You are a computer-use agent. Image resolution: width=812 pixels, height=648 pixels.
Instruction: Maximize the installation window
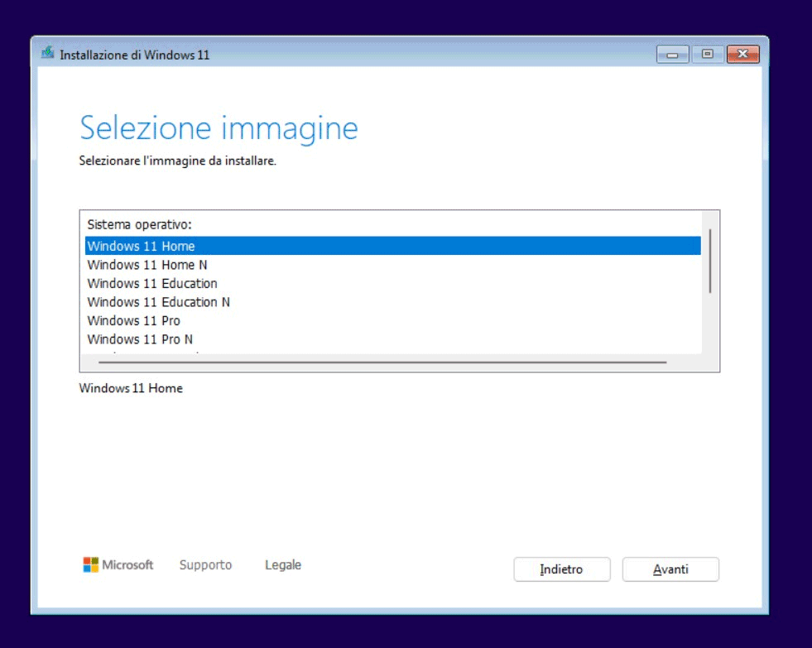click(707, 55)
